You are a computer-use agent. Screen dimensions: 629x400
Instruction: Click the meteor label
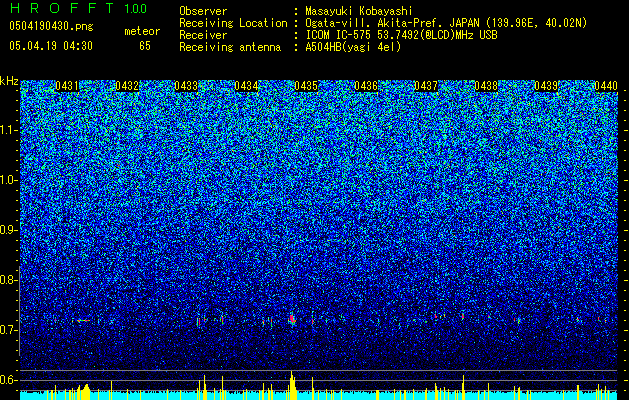coord(142,31)
